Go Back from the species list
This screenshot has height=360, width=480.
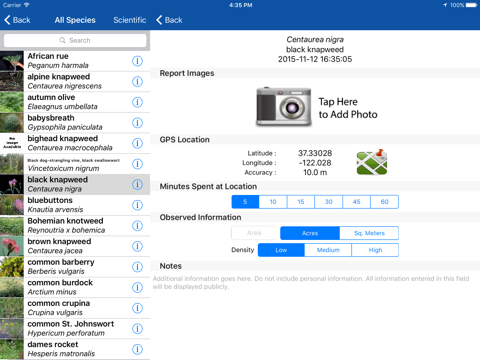(17, 20)
